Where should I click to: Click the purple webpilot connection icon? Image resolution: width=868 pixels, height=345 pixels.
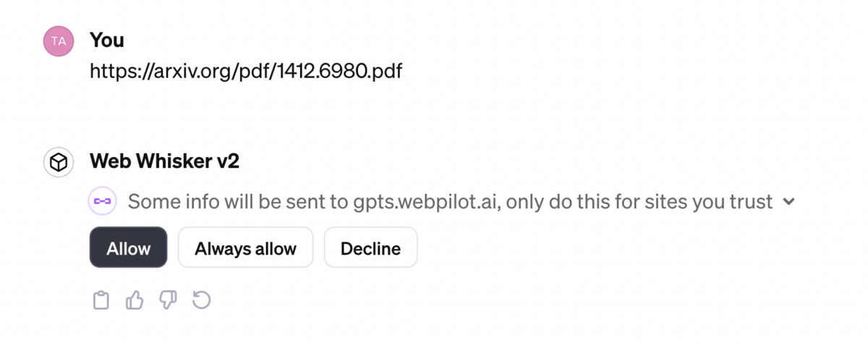tap(102, 201)
